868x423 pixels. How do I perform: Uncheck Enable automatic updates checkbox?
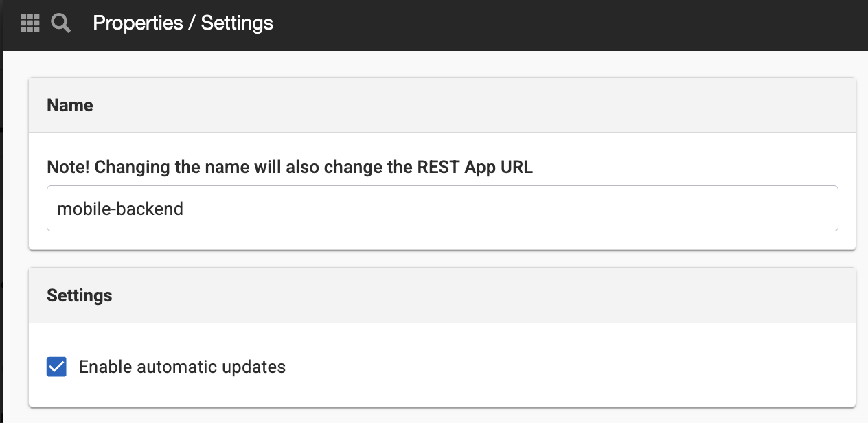(x=56, y=367)
